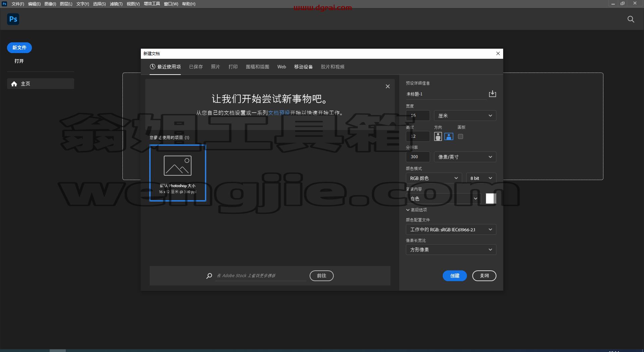This screenshot has width=644, height=352.
Task: Click the search magnifier icon at top right
Action: [631, 19]
